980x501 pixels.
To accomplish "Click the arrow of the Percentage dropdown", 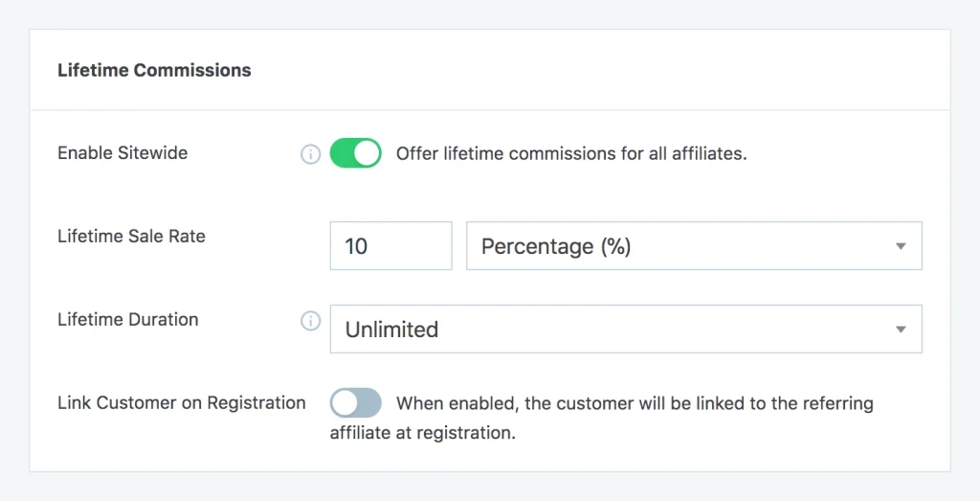I will (901, 246).
